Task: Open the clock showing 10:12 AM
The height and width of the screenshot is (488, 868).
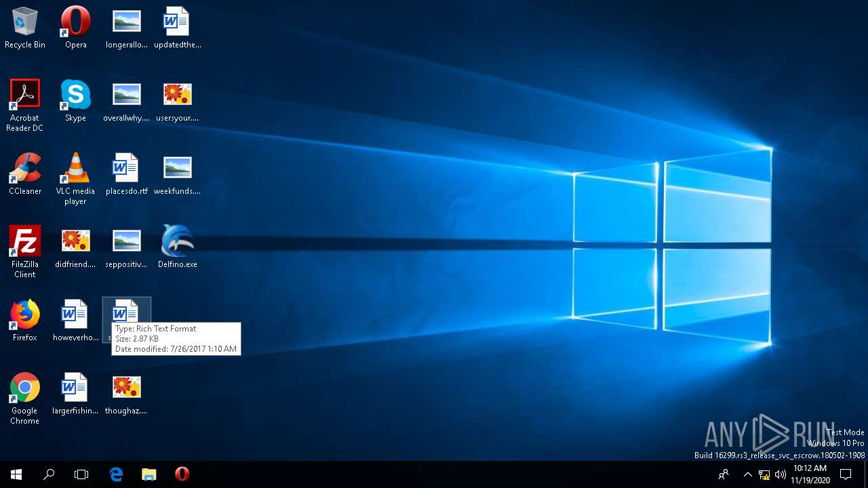Action: click(x=810, y=474)
